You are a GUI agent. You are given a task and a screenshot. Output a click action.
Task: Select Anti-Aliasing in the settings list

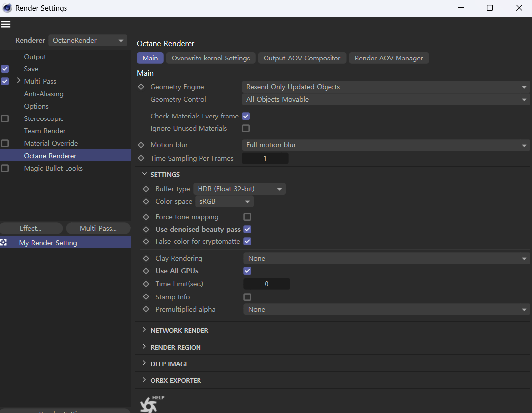pos(44,94)
